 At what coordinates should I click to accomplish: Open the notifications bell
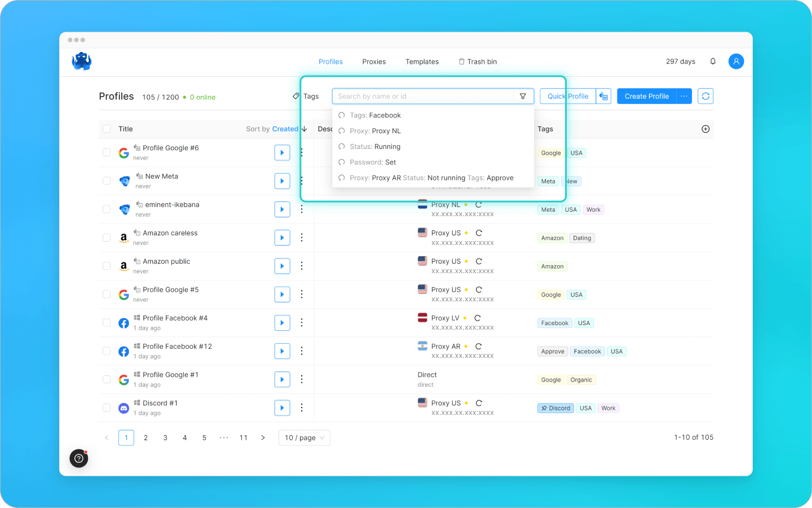pos(713,62)
